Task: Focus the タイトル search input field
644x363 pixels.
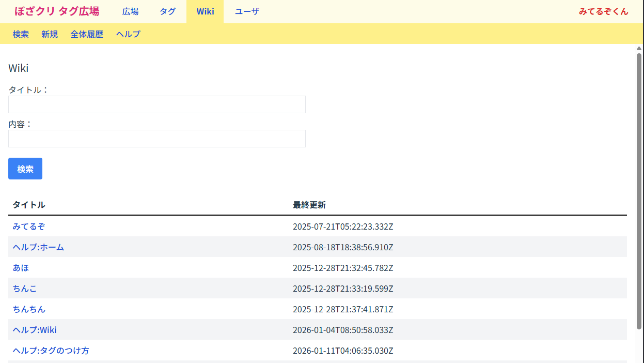Action: 157,104
